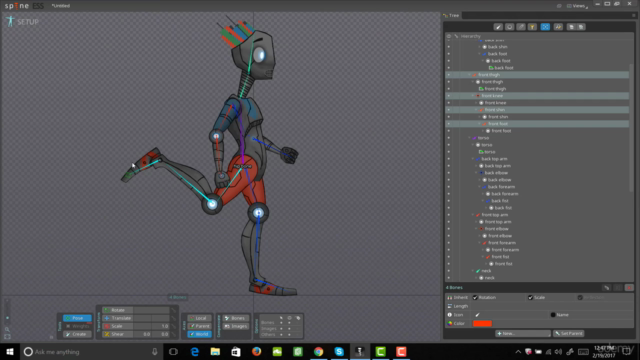
Task: Collapse the front top arm bone node
Action: [x=473, y=215]
